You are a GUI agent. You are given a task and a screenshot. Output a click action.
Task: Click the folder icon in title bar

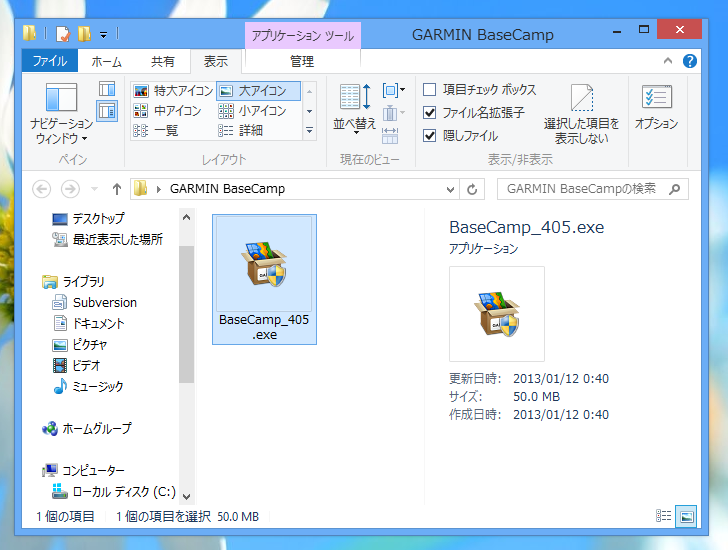tap(30, 33)
